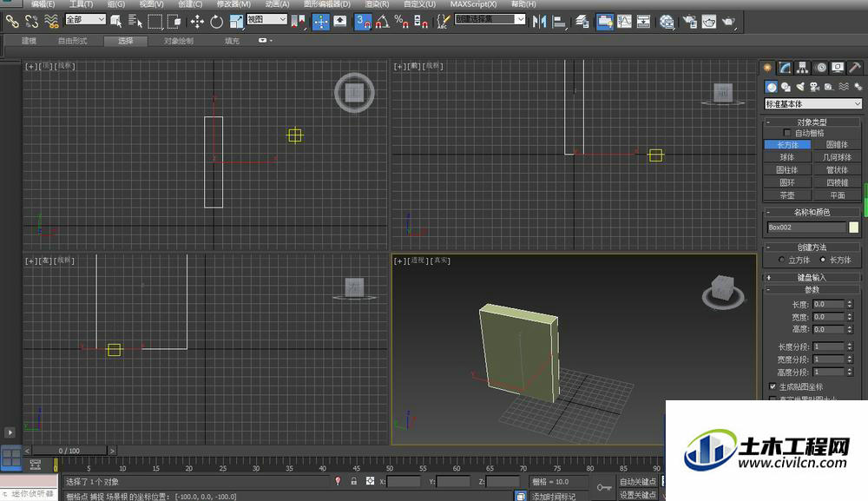868x501 pixels.
Task: Switch to the Motion command panel tab
Action: point(821,68)
